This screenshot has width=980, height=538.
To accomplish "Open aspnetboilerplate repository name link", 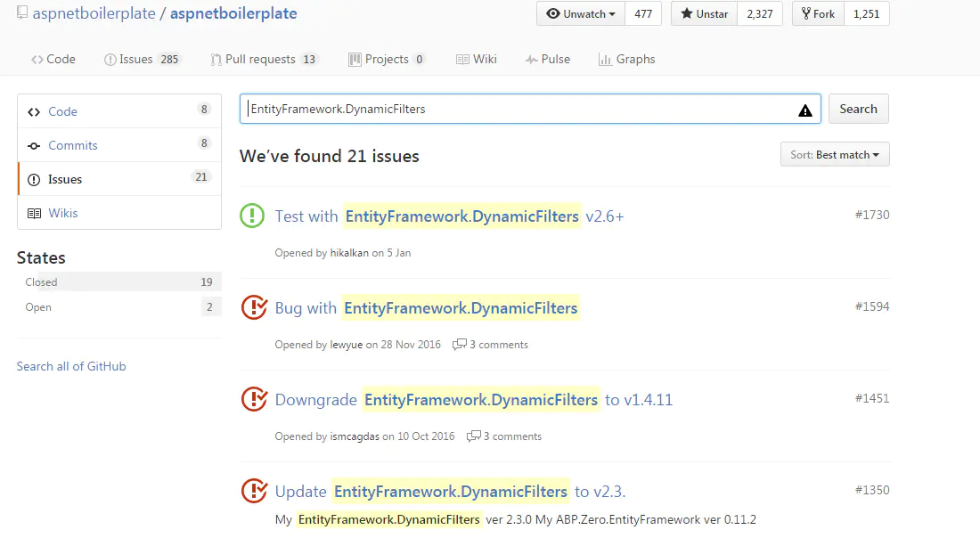I will tap(233, 13).
